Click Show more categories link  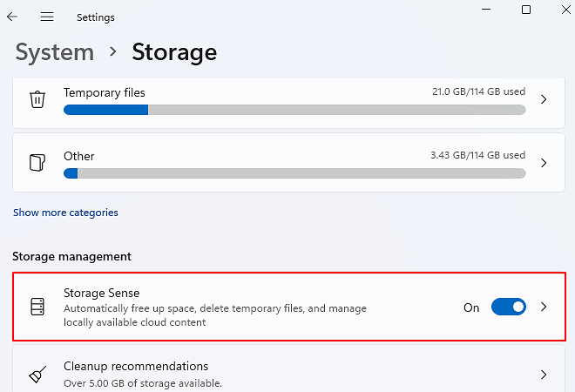[65, 213]
